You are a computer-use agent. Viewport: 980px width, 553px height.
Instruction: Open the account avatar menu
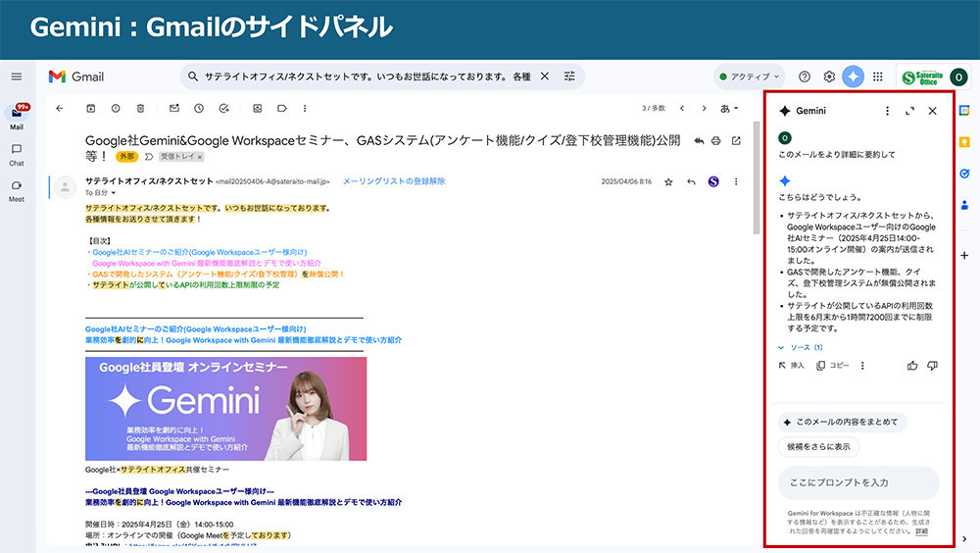pos(958,76)
